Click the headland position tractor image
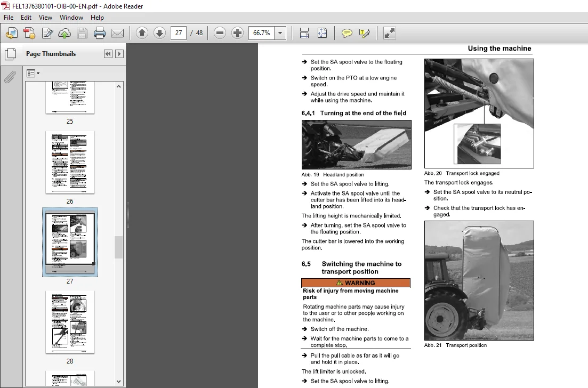588x388 pixels. point(356,145)
